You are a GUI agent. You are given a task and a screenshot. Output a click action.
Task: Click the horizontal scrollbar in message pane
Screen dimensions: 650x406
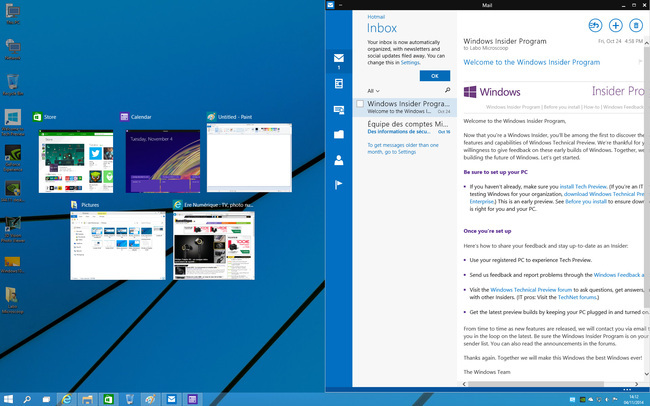[536, 384]
